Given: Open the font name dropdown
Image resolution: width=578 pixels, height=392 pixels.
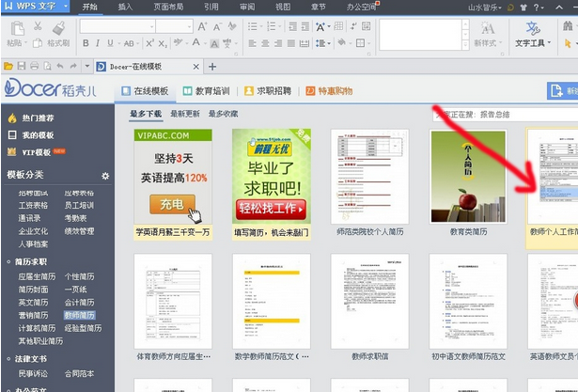Looking at the screenshot, I should (151, 26).
